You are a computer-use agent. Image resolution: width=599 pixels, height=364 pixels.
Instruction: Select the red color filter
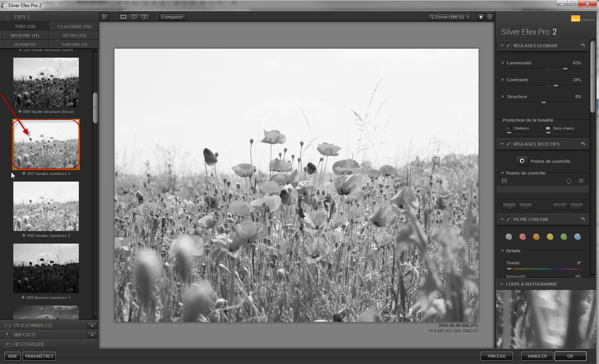(523, 237)
